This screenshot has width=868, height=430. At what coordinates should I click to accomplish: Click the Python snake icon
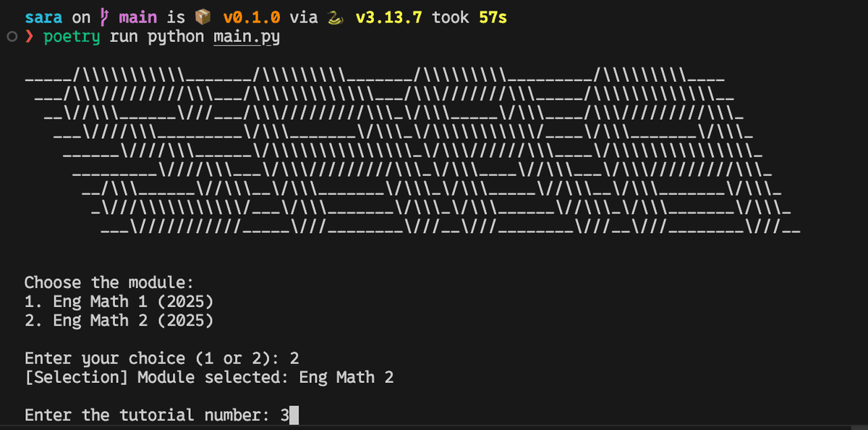333,17
